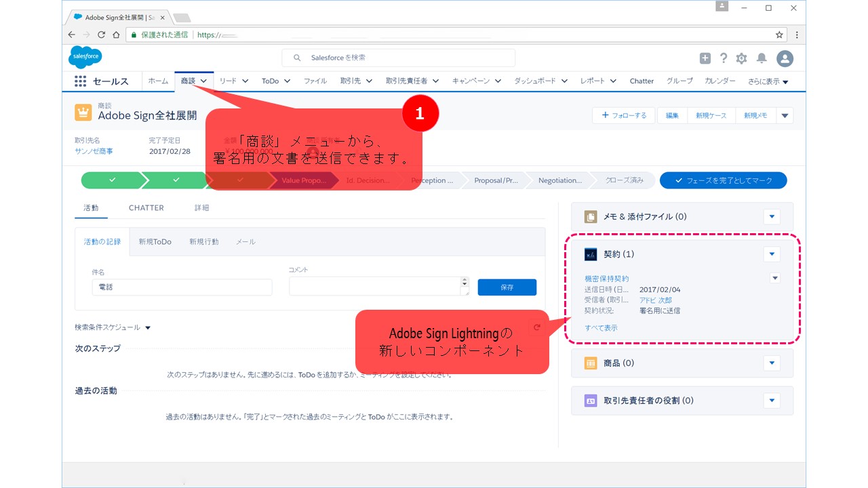This screenshot has height=488, width=868.
Task: Click the 新規ケース button
Action: (x=711, y=116)
